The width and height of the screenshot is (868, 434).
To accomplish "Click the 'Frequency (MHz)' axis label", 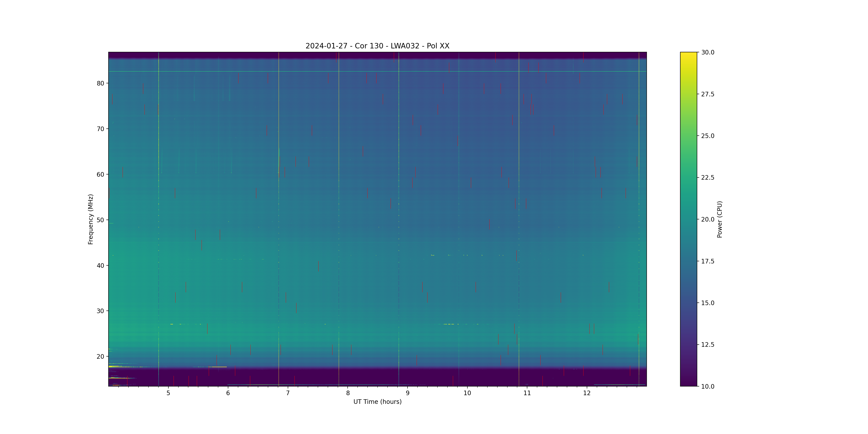I will pyautogui.click(x=90, y=219).
